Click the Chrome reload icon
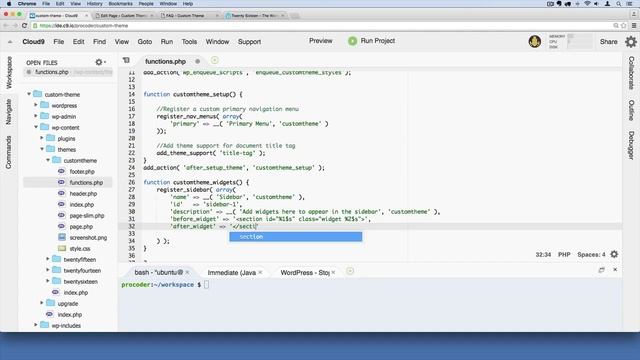The width and height of the screenshot is (640, 360). [x=24, y=25]
